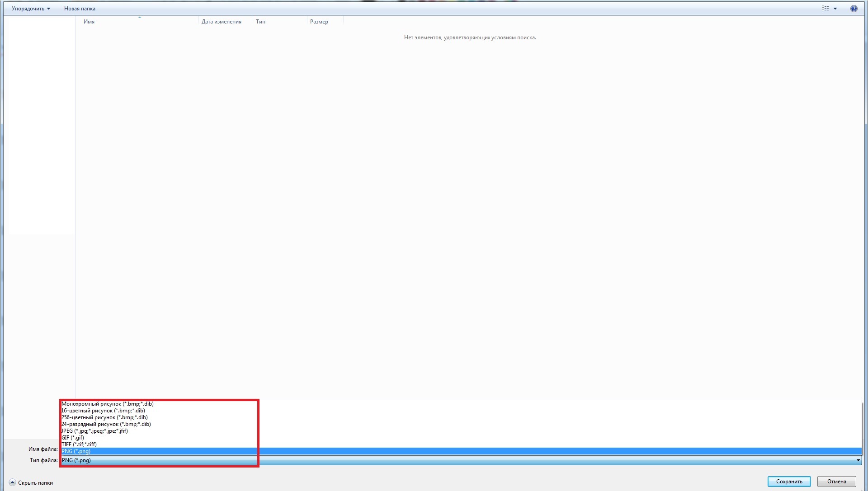Select GIF (*.gif) format option
The height and width of the screenshot is (491, 868).
[x=72, y=437]
